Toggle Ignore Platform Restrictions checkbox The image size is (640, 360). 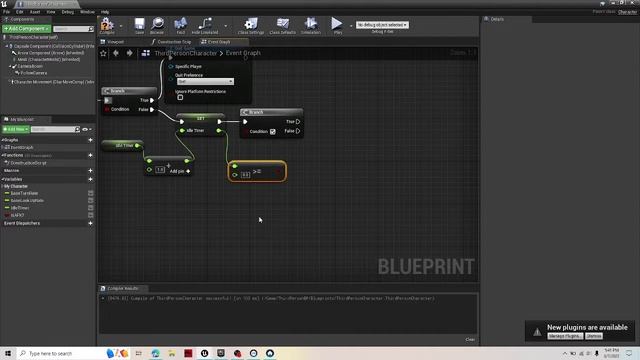point(180,98)
